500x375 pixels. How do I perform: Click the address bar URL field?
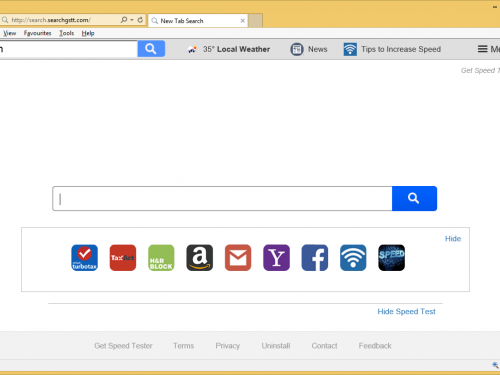(60, 20)
